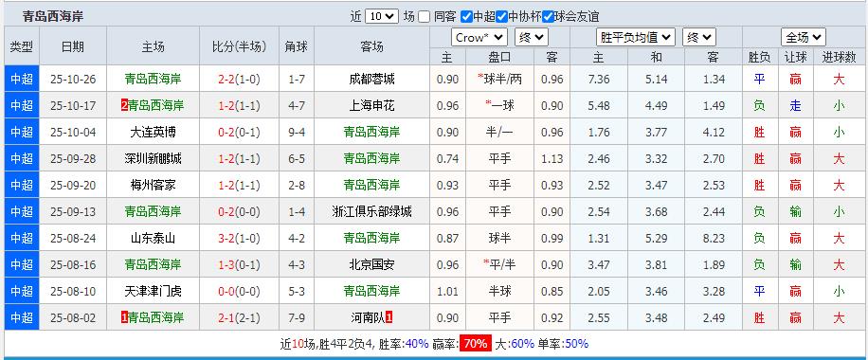The image size is (868, 360).
Task: Click the 40% 胜率 value in summary
Action: coord(417,344)
